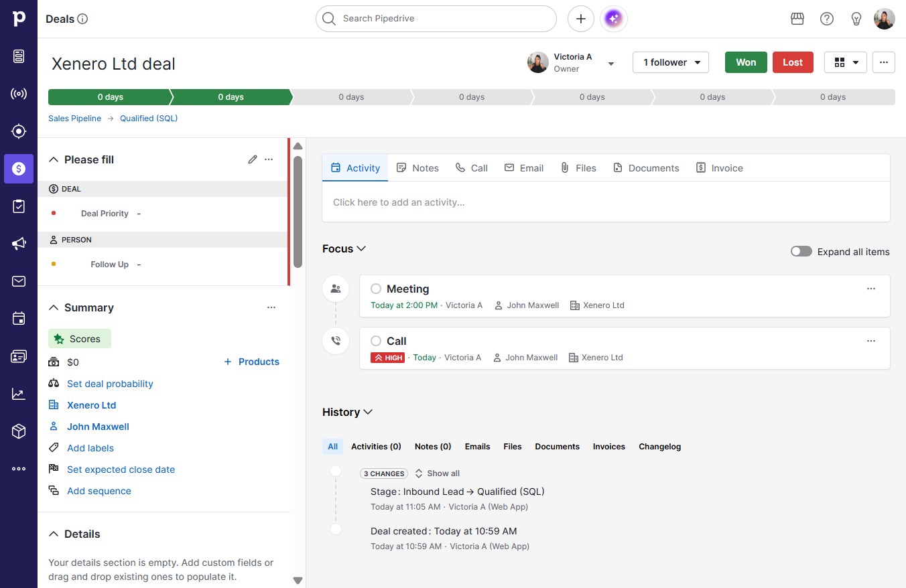906x588 pixels.
Task: Open the AI assistant sparkle button
Action: coord(614,19)
